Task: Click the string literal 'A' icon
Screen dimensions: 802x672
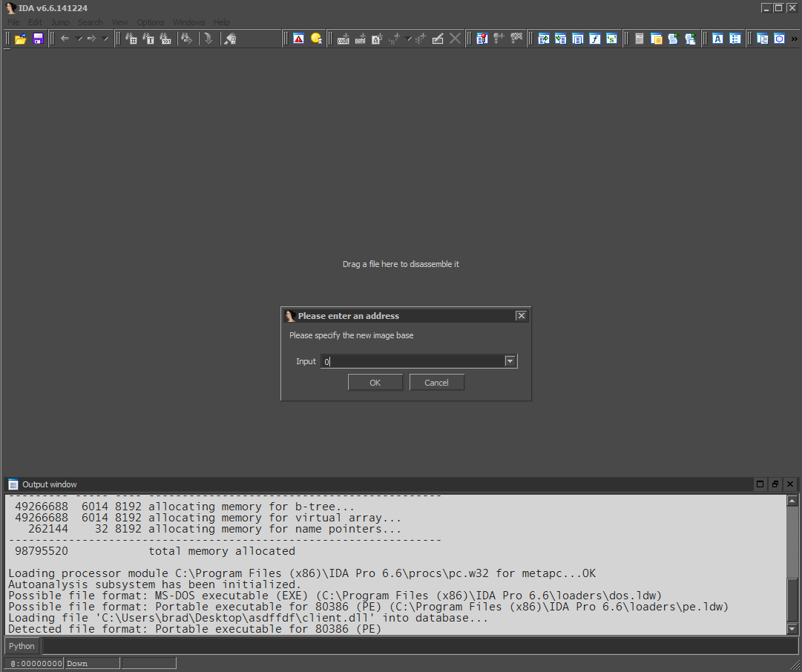Action: pyautogui.click(x=377, y=39)
